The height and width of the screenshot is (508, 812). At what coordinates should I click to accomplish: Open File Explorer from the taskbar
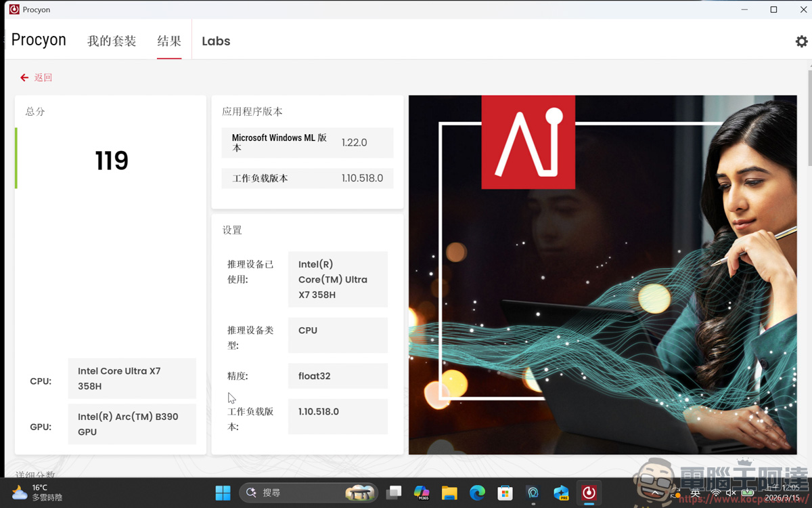click(x=449, y=493)
